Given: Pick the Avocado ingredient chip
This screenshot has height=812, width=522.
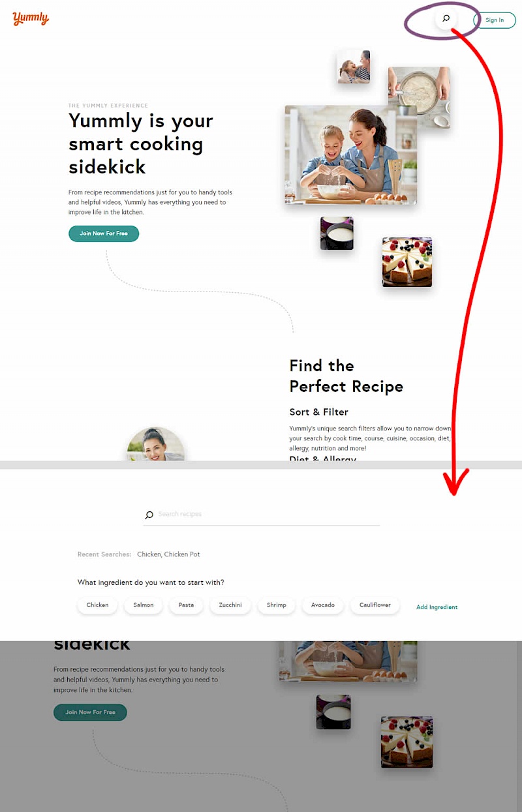Looking at the screenshot, I should pos(323,605).
